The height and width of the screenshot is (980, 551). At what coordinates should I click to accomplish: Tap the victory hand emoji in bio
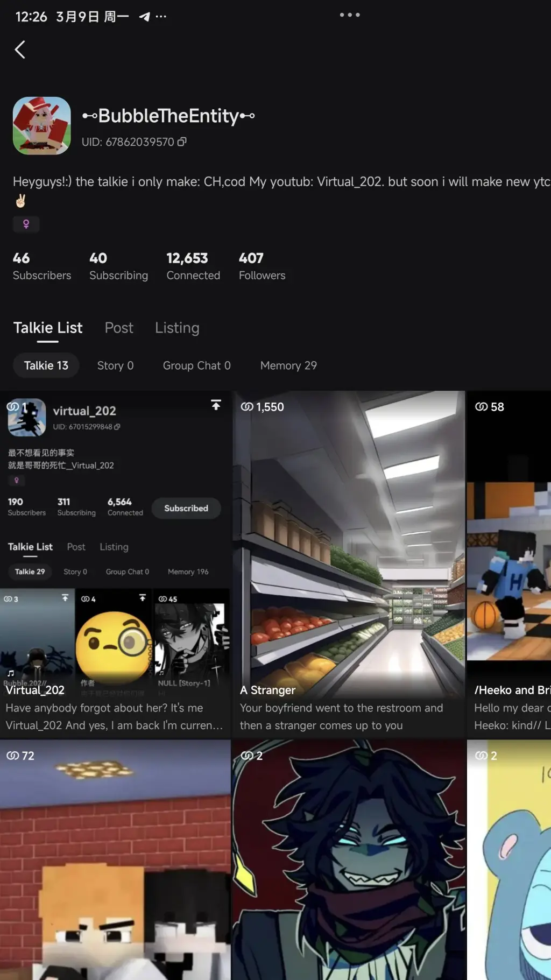[x=20, y=201]
